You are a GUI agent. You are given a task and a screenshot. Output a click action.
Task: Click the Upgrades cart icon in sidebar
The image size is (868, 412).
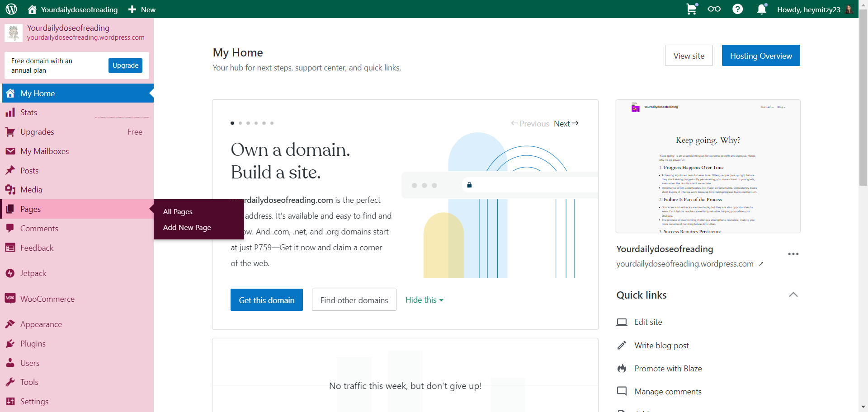coord(10,132)
